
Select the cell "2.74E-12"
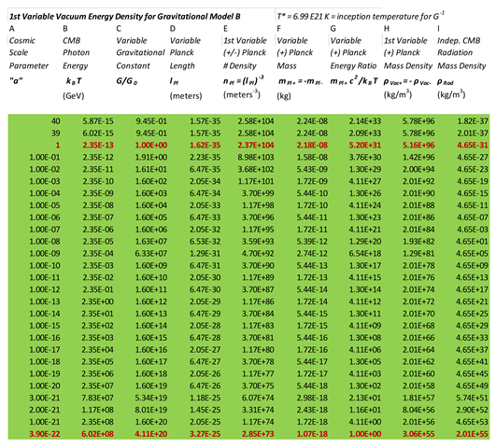pos(312,253)
